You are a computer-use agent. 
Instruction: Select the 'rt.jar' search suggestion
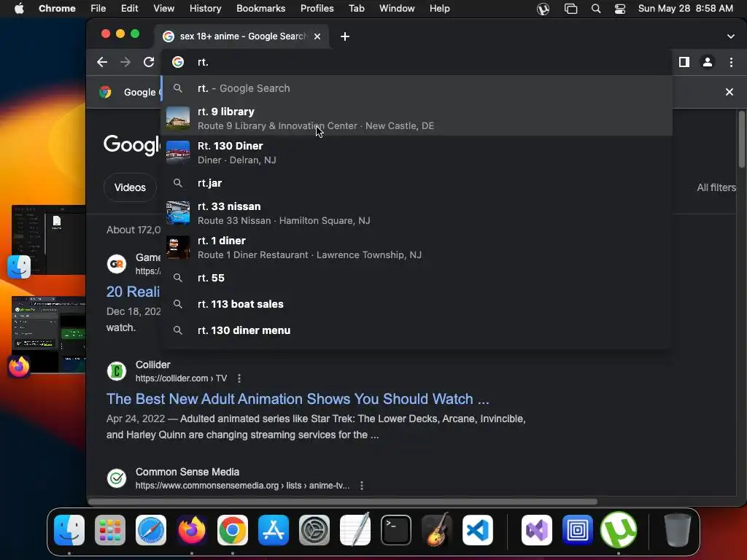click(x=417, y=183)
